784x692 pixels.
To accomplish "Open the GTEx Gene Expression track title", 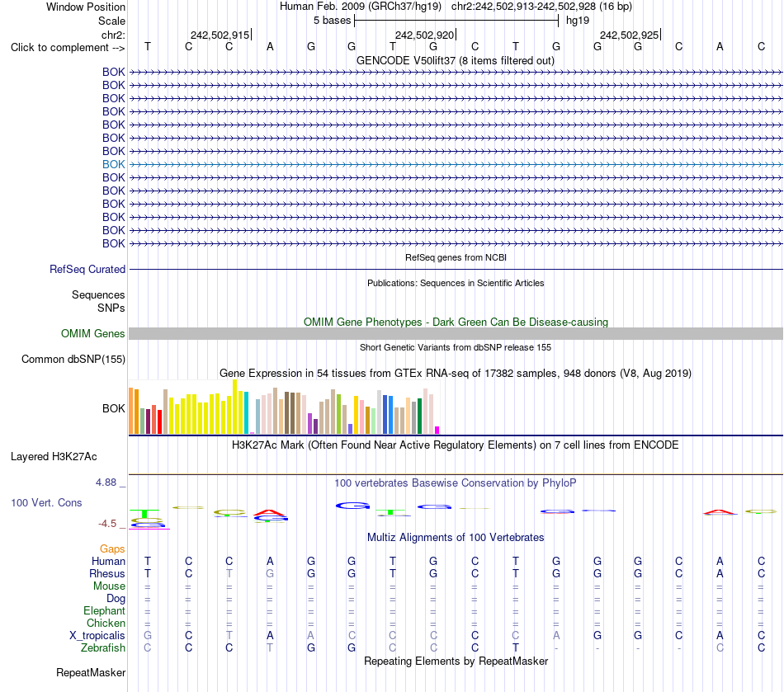I will pos(456,374).
